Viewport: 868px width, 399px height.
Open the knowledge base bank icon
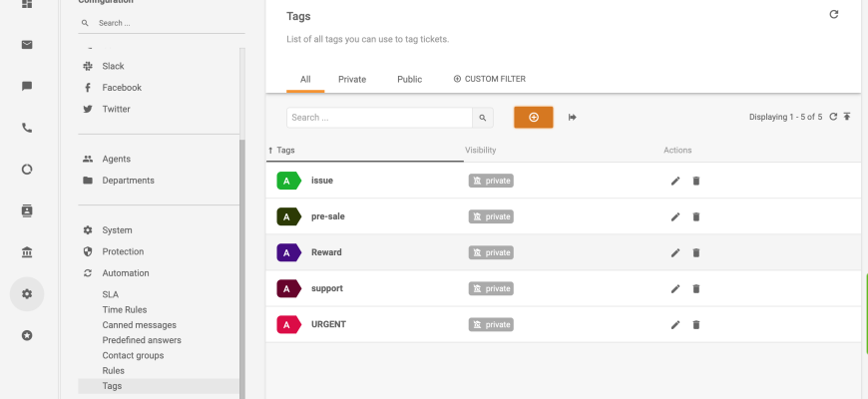coord(27,251)
